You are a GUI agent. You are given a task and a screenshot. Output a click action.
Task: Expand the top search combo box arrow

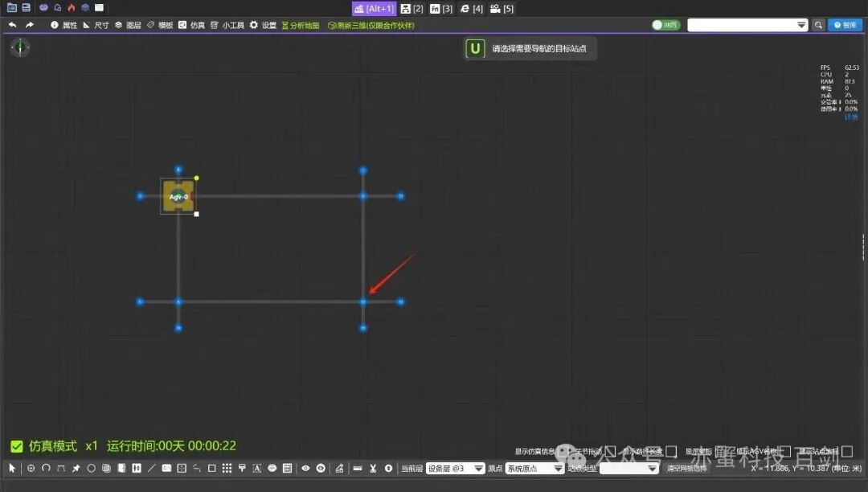tap(801, 25)
